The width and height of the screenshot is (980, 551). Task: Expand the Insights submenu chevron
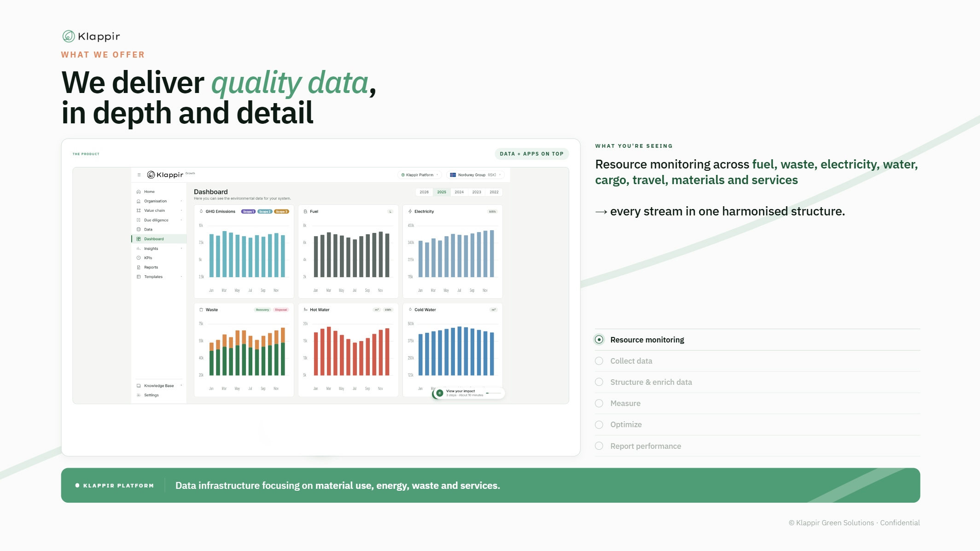(181, 249)
